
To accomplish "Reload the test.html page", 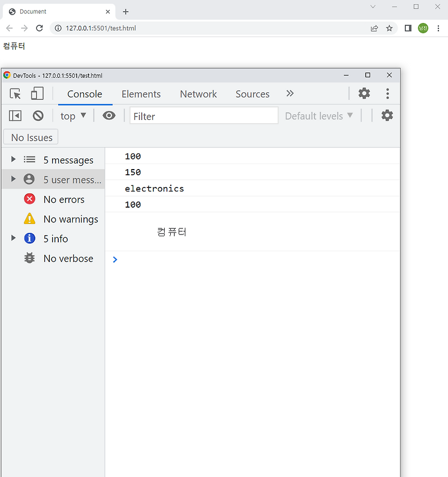I will tap(39, 28).
